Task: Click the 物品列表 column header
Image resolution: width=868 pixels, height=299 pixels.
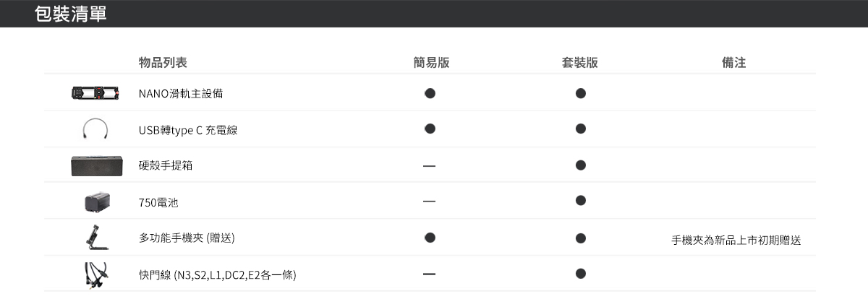Action: [x=163, y=63]
